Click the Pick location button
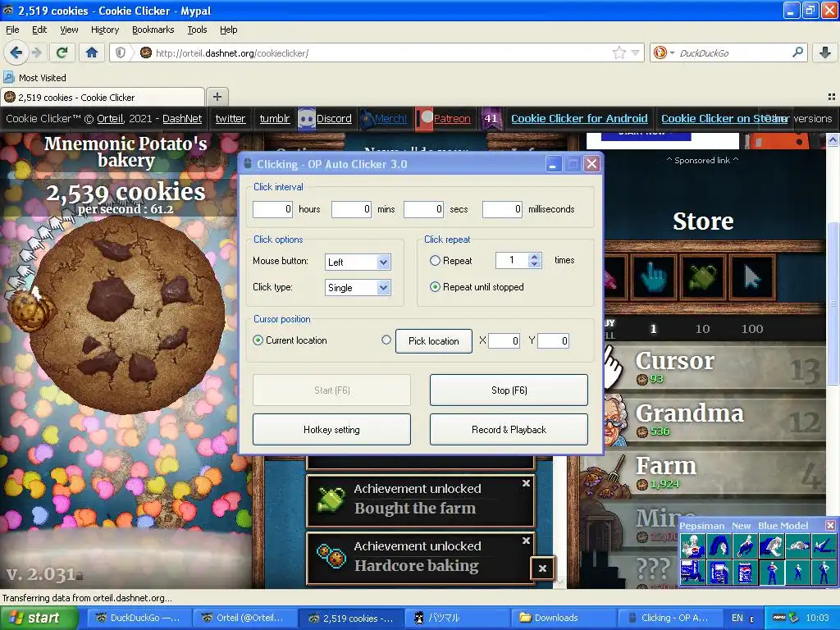Image resolution: width=840 pixels, height=630 pixels. pyautogui.click(x=434, y=340)
